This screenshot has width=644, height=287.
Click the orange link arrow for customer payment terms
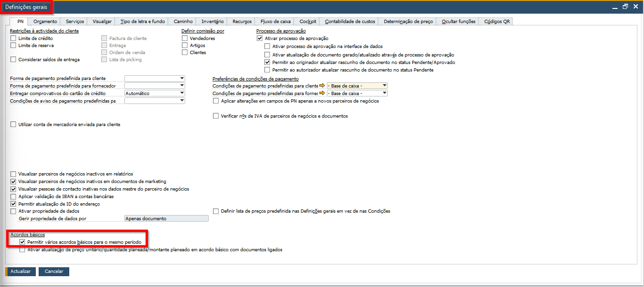point(322,86)
